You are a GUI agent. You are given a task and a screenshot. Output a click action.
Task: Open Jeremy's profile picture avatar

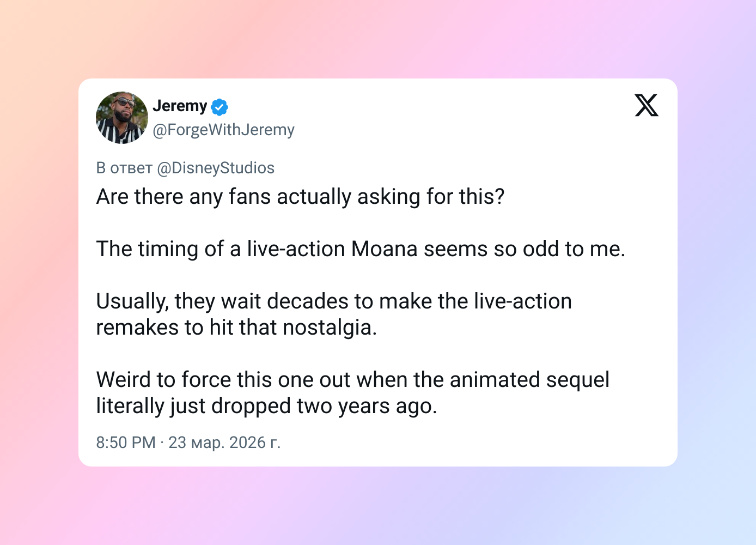(x=122, y=118)
